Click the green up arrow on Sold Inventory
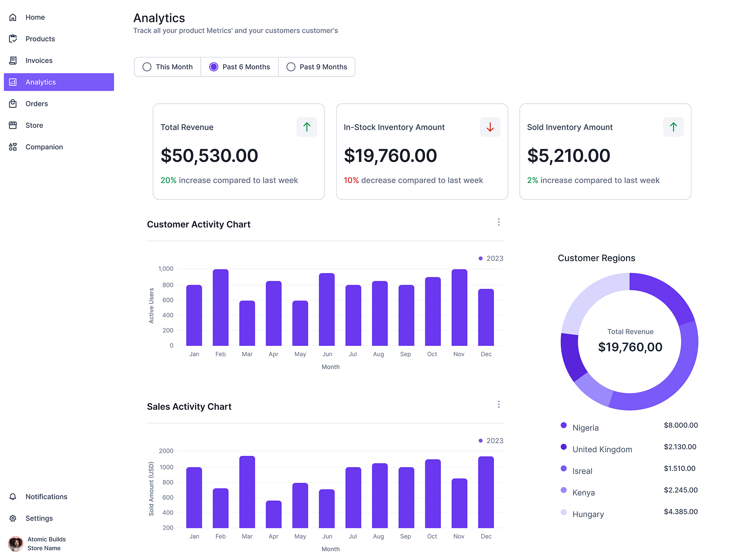The image size is (747, 560). (x=673, y=127)
